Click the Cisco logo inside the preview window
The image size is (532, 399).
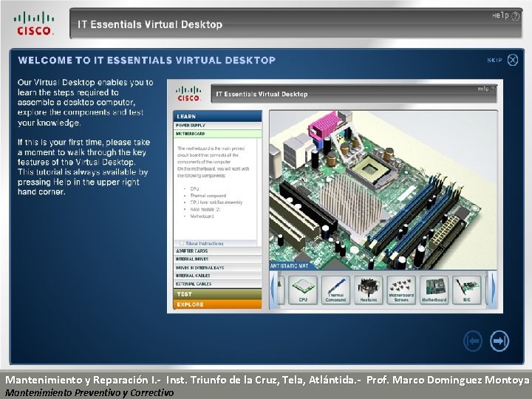tap(188, 94)
